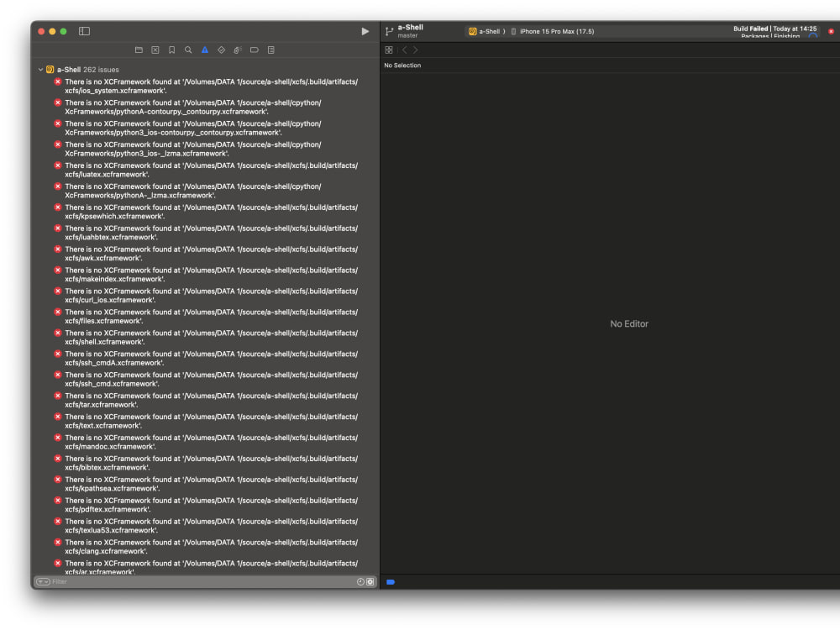Click the No Selection jump bar
The width and height of the screenshot is (840, 630).
pyautogui.click(x=402, y=66)
